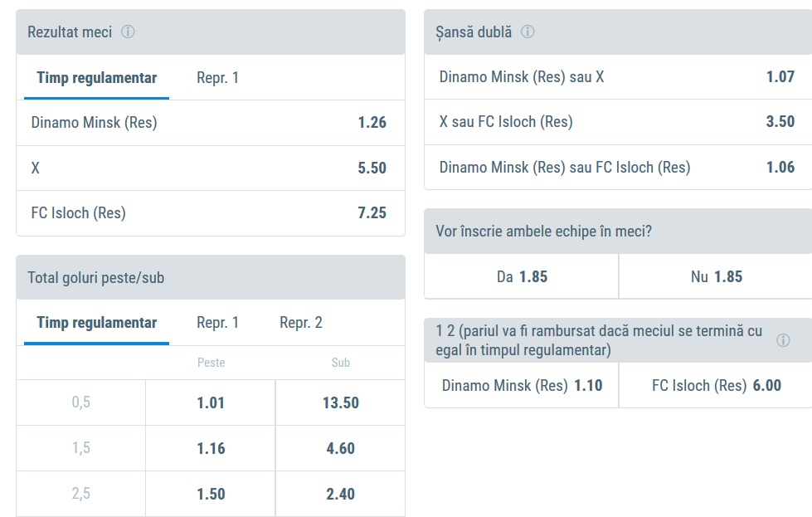Choose FC Isloch (Res) 6.00 draw-no-bet

(x=716, y=386)
